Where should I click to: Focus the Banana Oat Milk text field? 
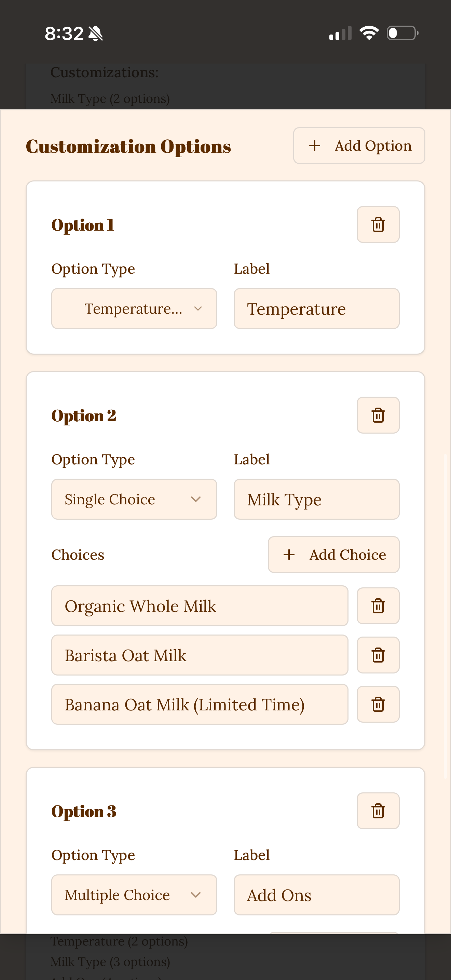pos(199,704)
